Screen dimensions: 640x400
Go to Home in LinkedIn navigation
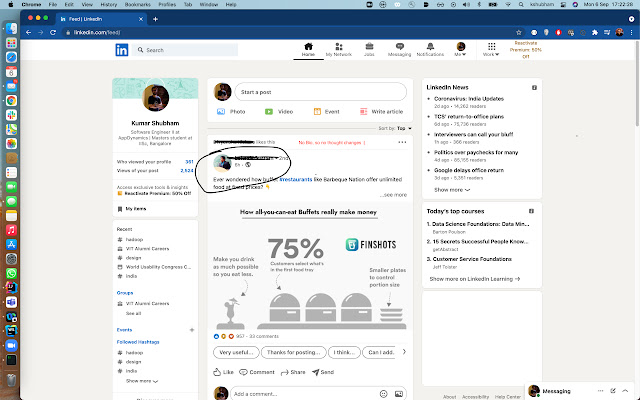[x=308, y=49]
